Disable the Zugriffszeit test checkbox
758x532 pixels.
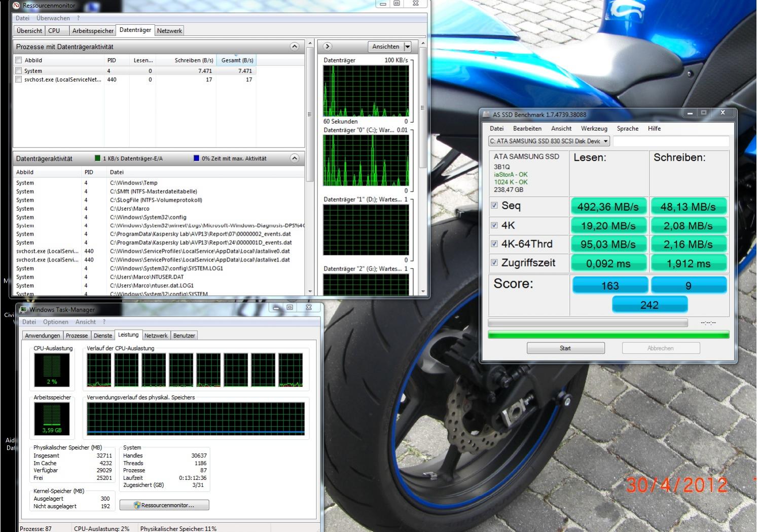(494, 262)
